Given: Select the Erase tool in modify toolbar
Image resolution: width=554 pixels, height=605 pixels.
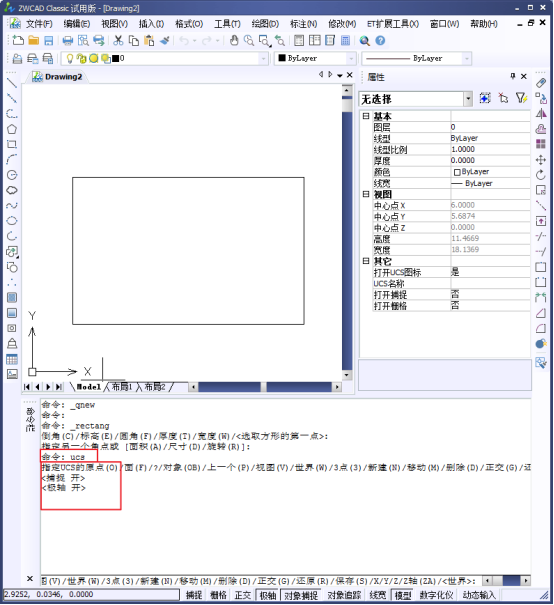Looking at the screenshot, I should [541, 83].
